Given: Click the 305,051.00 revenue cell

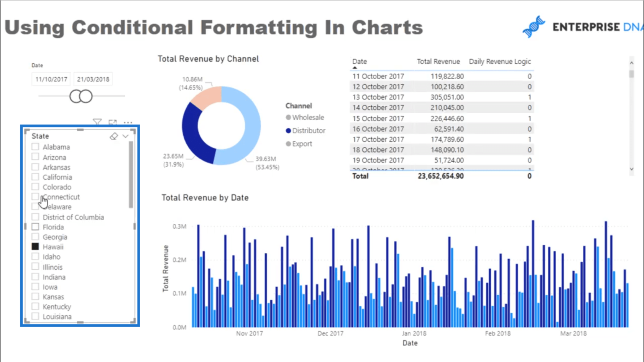Looking at the screenshot, I should pos(447,97).
